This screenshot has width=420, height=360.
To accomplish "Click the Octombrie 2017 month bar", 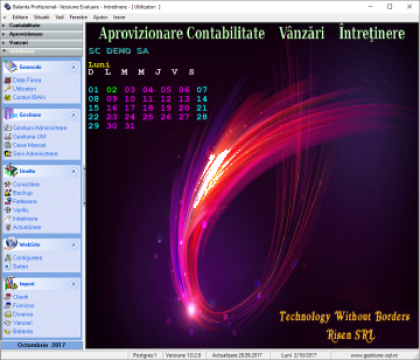I will click(42, 345).
